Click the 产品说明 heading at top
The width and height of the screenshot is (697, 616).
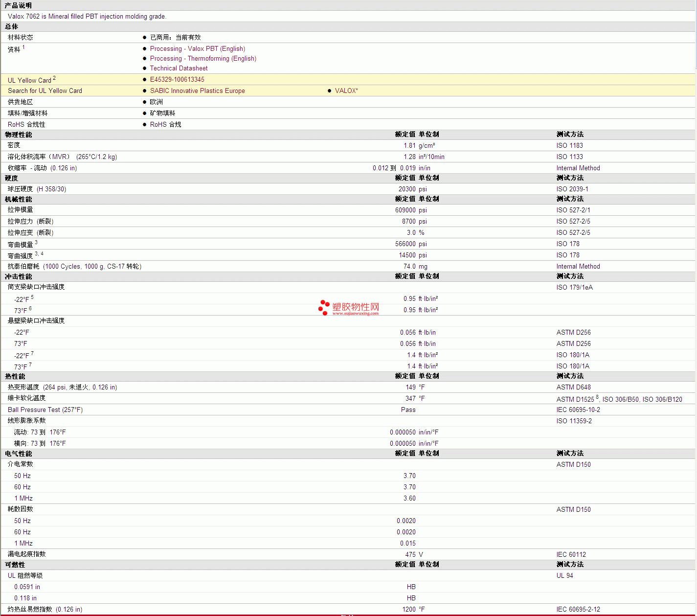(x=19, y=5)
